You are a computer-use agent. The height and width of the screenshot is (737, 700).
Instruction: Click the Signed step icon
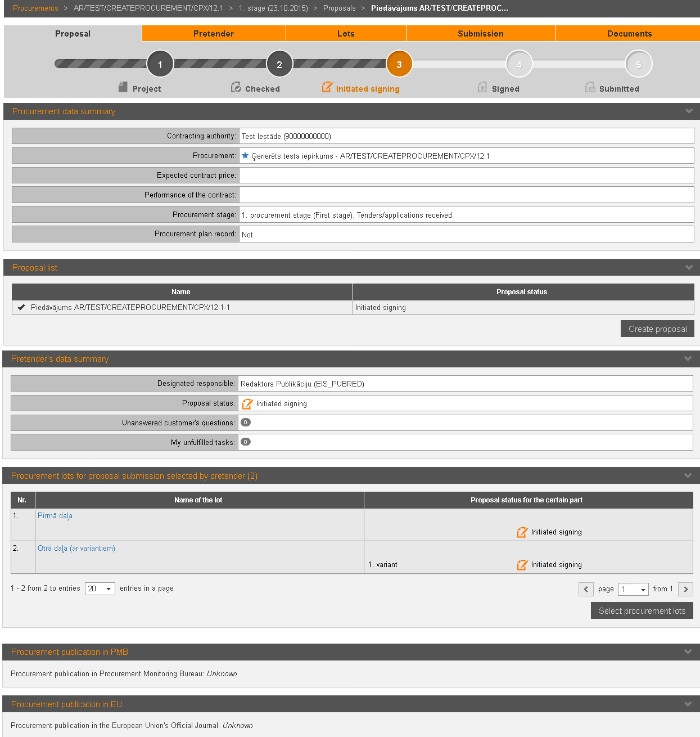482,87
